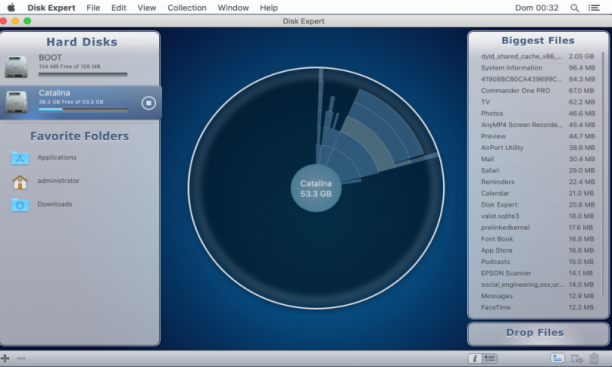Select Photos in Biggest Files
The width and height of the screenshot is (612, 367).
pos(538,114)
